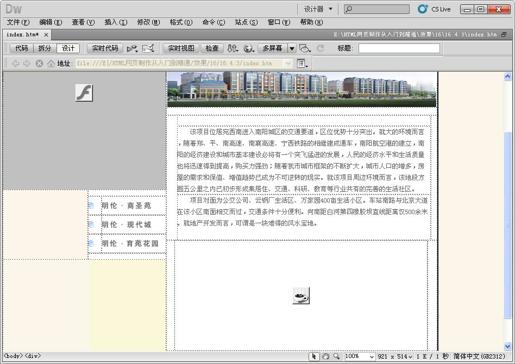Click into the 标题 (Title) input field
Screen dimensions: 515x364
[x=399, y=48]
